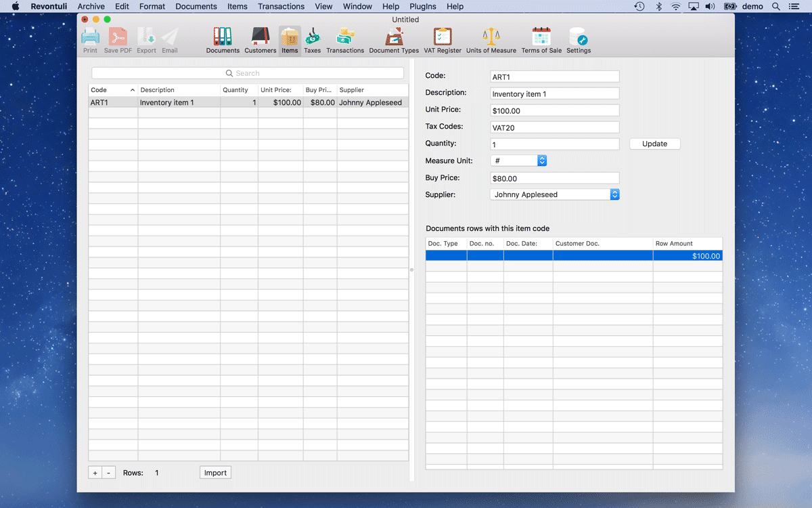Click the Wi-Fi menu bar icon
The image size is (812, 508).
click(676, 6)
